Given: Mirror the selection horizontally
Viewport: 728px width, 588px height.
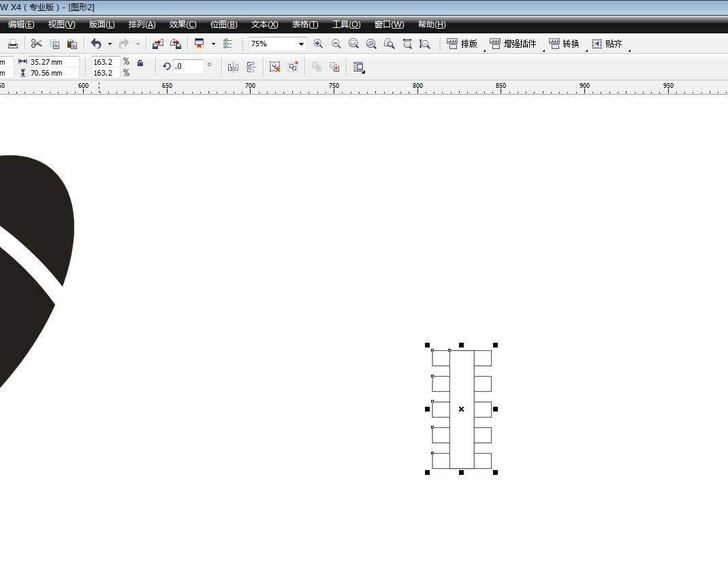Looking at the screenshot, I should point(233,67).
